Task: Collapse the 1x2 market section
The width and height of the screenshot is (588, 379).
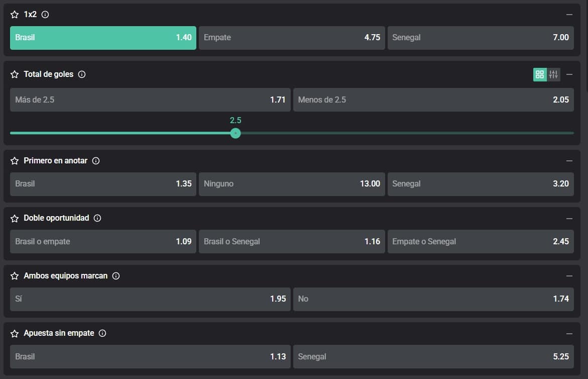Action: pyautogui.click(x=569, y=15)
